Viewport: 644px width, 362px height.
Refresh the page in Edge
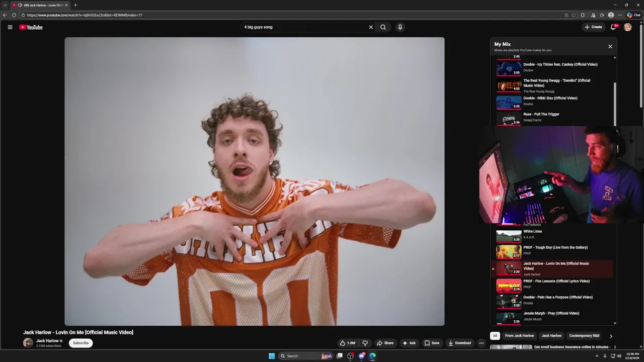[x=14, y=15]
